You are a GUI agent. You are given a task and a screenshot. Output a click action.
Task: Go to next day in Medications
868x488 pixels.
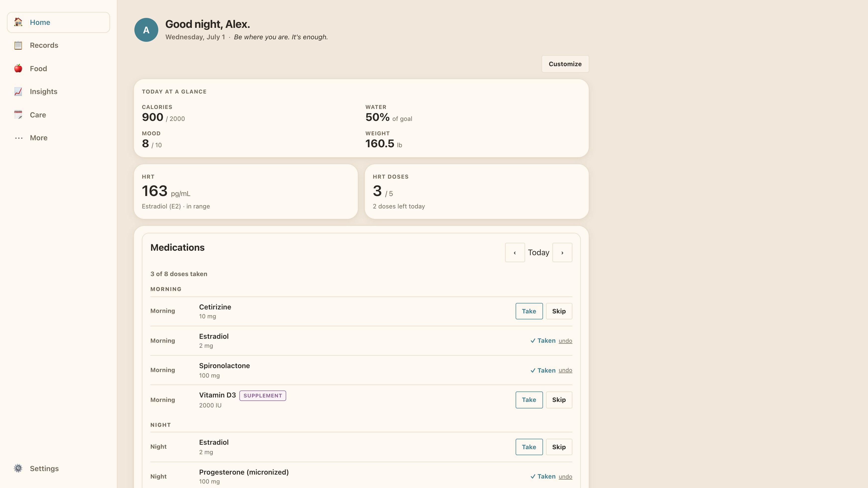click(x=562, y=253)
